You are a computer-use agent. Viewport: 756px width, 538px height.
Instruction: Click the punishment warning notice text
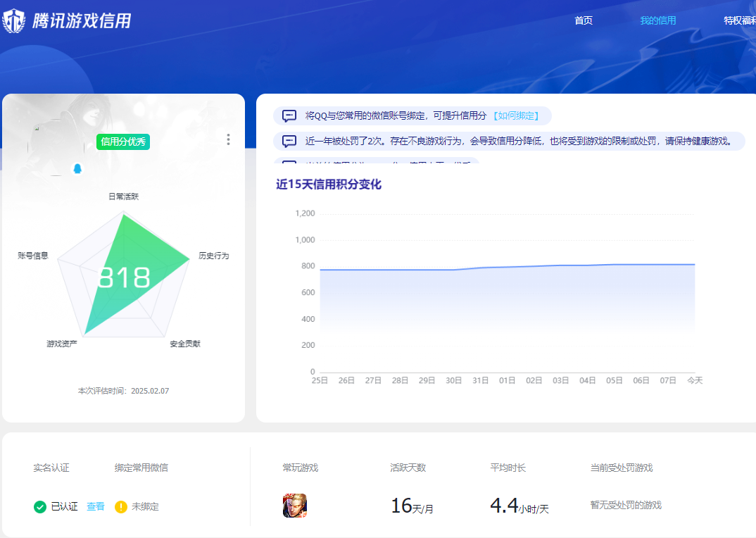pos(519,141)
